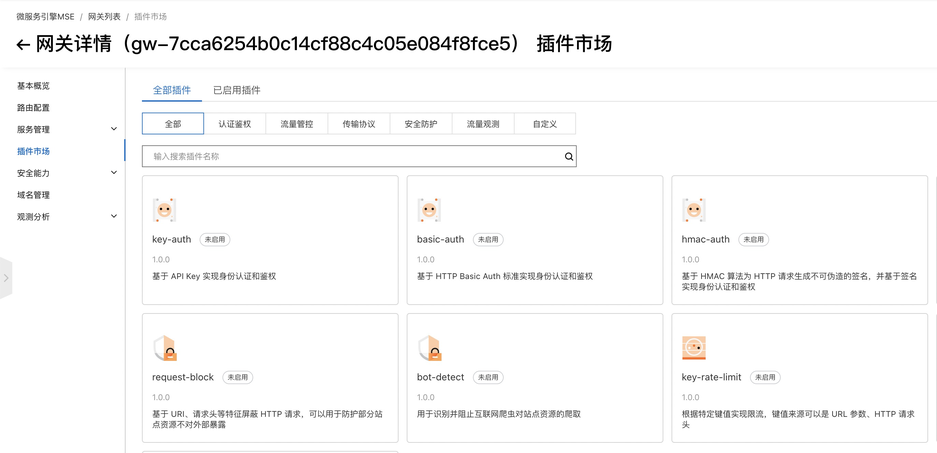Click the key-rate-limit plugin name
This screenshot has height=453, width=937.
pos(712,377)
